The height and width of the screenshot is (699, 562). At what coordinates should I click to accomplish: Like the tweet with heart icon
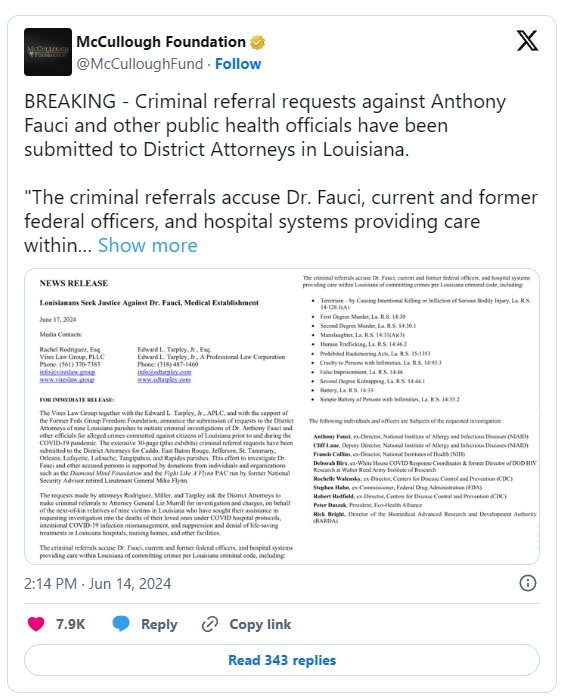tap(36, 624)
